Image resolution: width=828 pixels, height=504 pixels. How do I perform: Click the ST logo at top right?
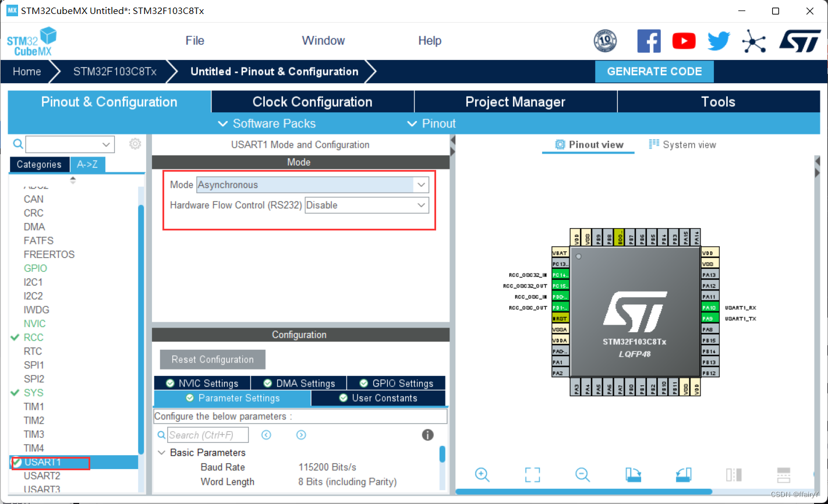pos(799,41)
